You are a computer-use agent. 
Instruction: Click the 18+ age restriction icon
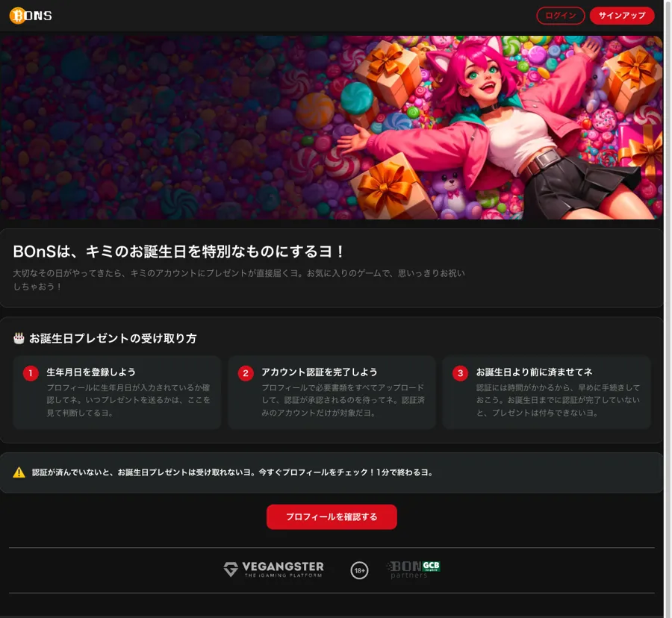pos(360,570)
